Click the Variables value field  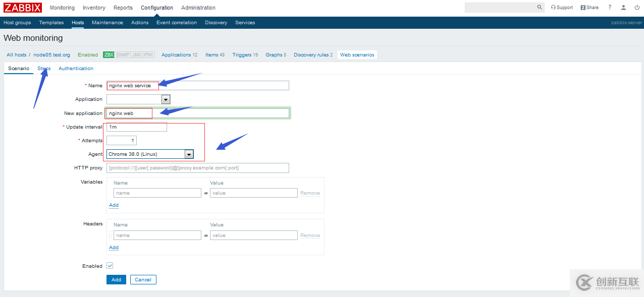click(254, 193)
